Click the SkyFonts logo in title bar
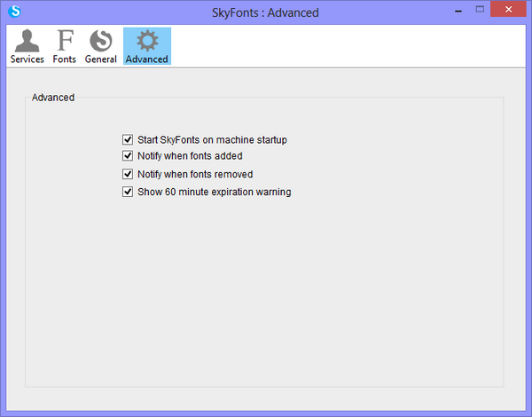 pyautogui.click(x=14, y=12)
